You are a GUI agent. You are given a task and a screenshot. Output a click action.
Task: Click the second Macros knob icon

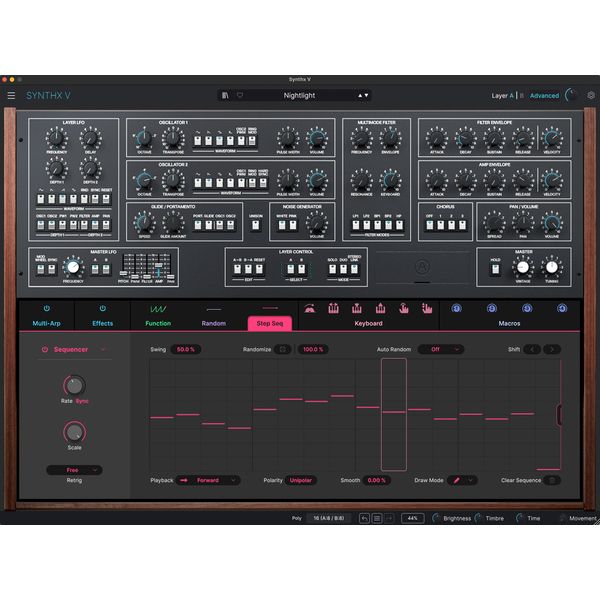pos(492,308)
